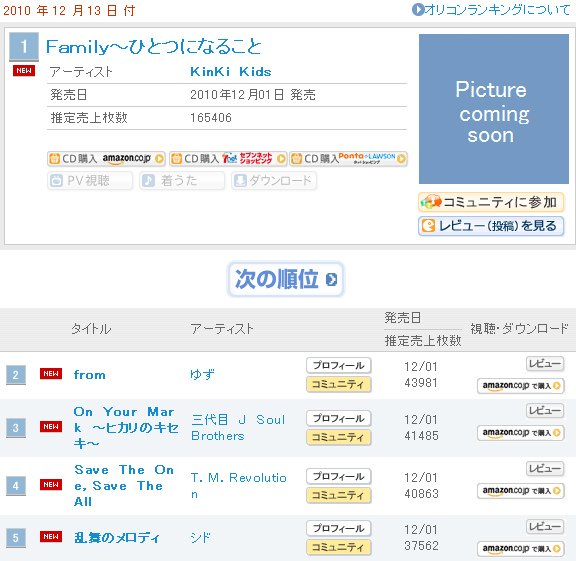The height and width of the screenshot is (561, 576).
Task: Click the 着うた music note button
Action: click(182, 181)
